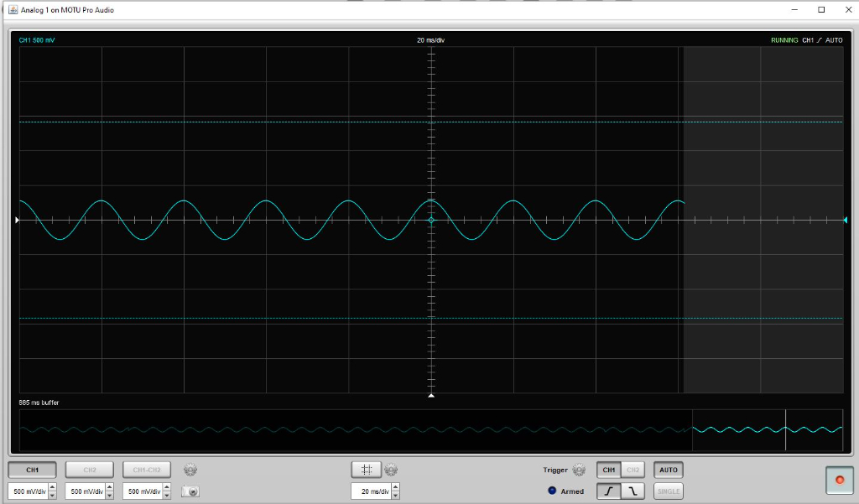
Task: Click the CH2 channel button
Action: (x=90, y=470)
